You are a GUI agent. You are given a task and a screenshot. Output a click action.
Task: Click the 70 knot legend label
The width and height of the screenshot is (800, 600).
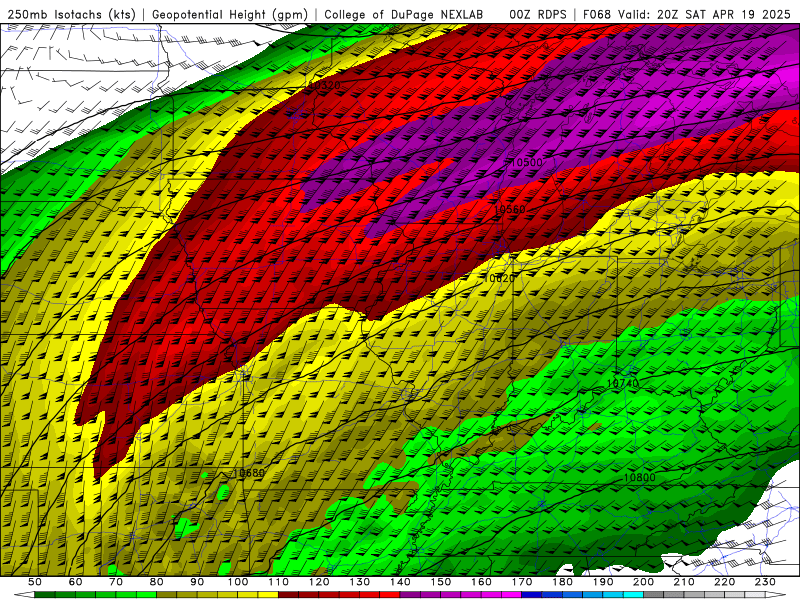[116, 582]
